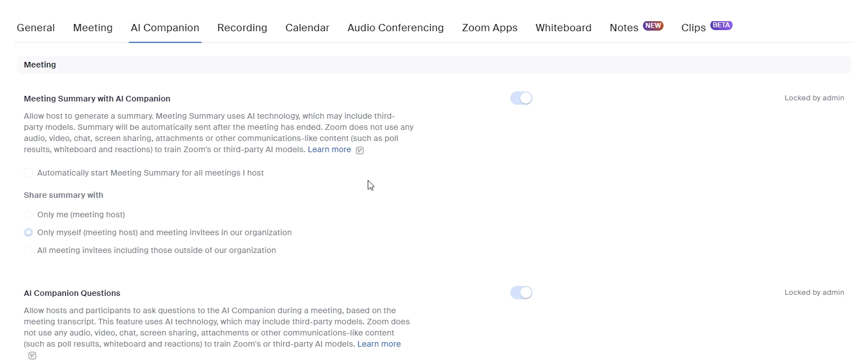Screen dimensions: 868x360
Task: Click the Meeting section header bar
Action: pos(434,65)
